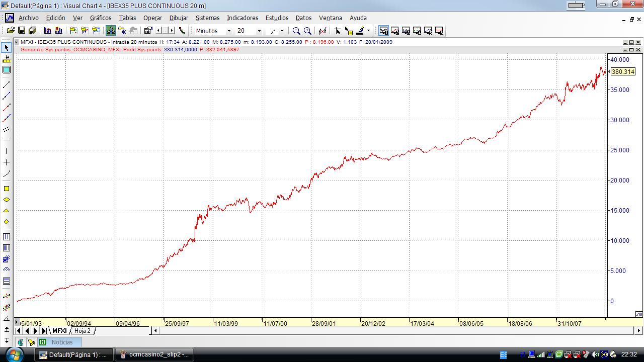
Task: Open the pen color dropdown arrow
Action: point(368,31)
